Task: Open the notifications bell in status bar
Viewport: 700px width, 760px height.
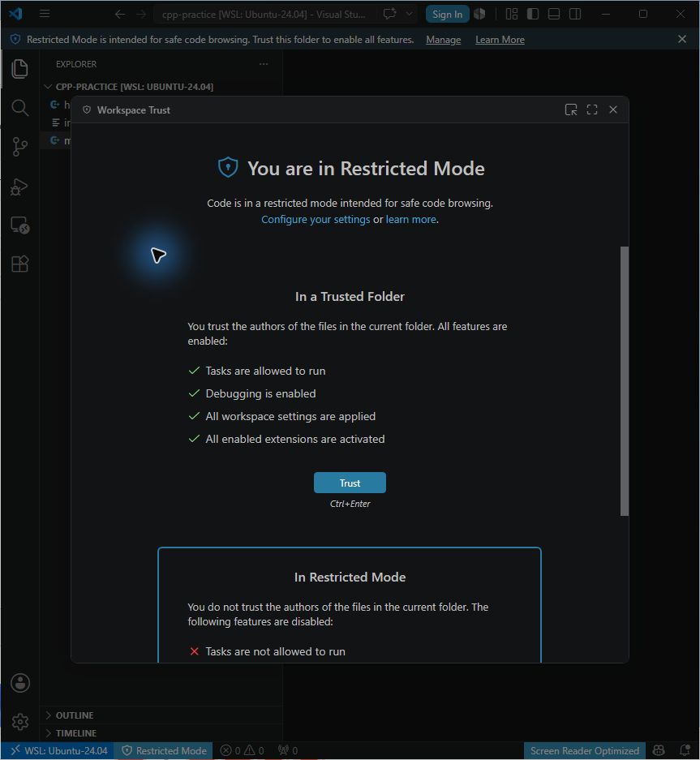Action: point(685,750)
